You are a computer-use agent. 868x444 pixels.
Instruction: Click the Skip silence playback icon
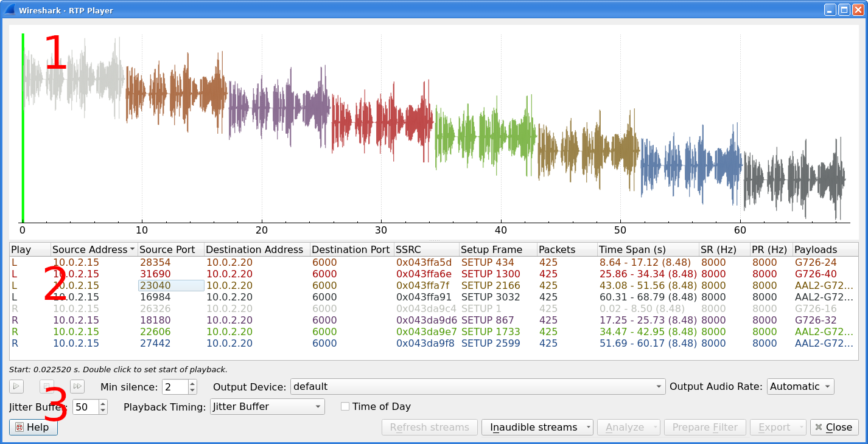(77, 386)
